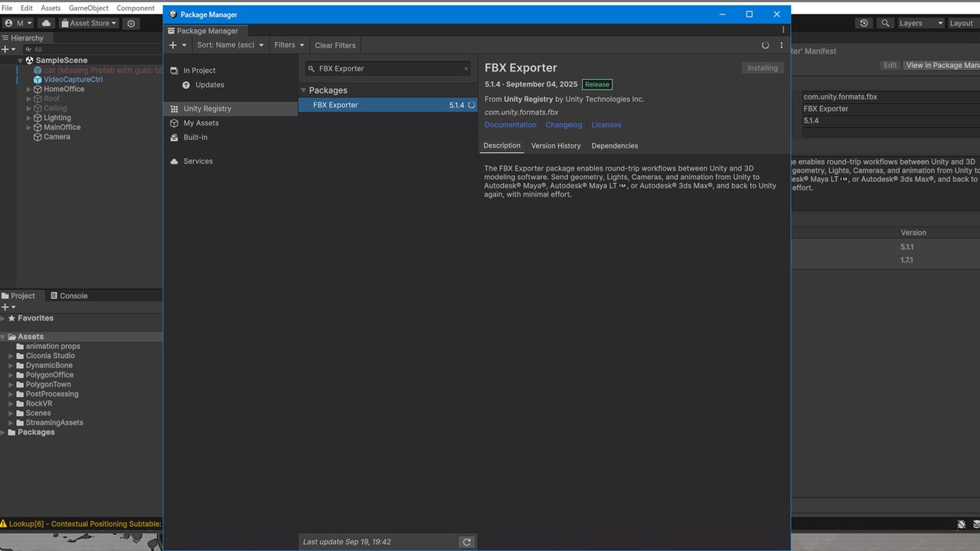
Task: Select the FBX Exporter 5.1.4 package row
Action: [x=388, y=105]
